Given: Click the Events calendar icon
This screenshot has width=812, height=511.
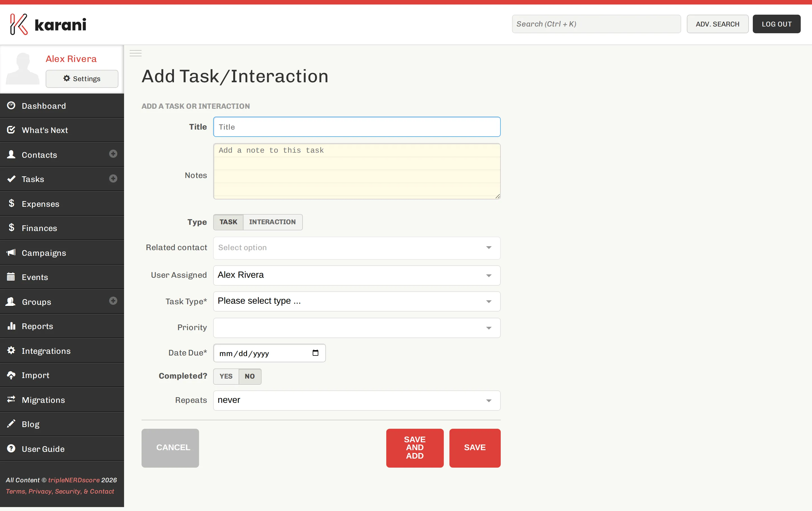Looking at the screenshot, I should (11, 277).
